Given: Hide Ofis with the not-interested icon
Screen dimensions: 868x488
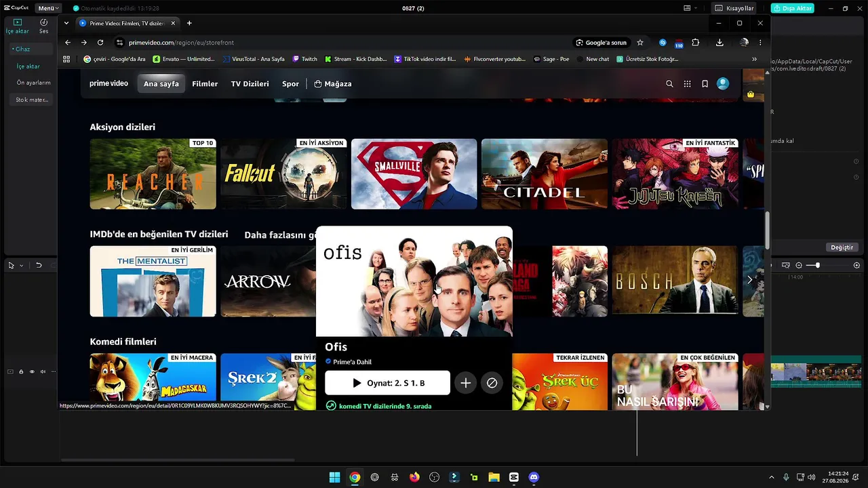Looking at the screenshot, I should tap(492, 383).
